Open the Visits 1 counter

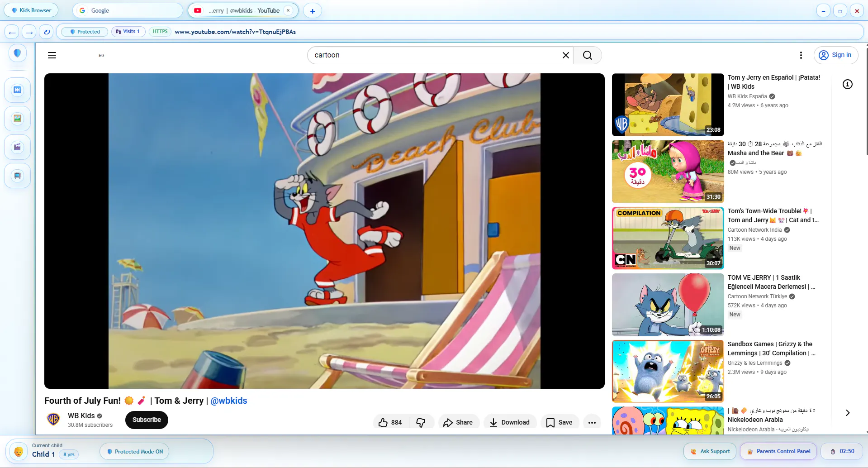point(128,32)
